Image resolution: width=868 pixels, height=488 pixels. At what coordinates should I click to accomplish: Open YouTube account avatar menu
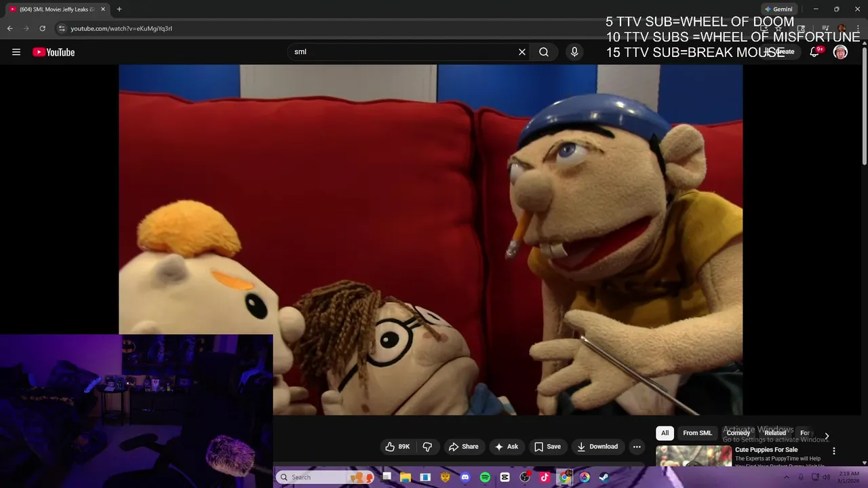(x=840, y=52)
